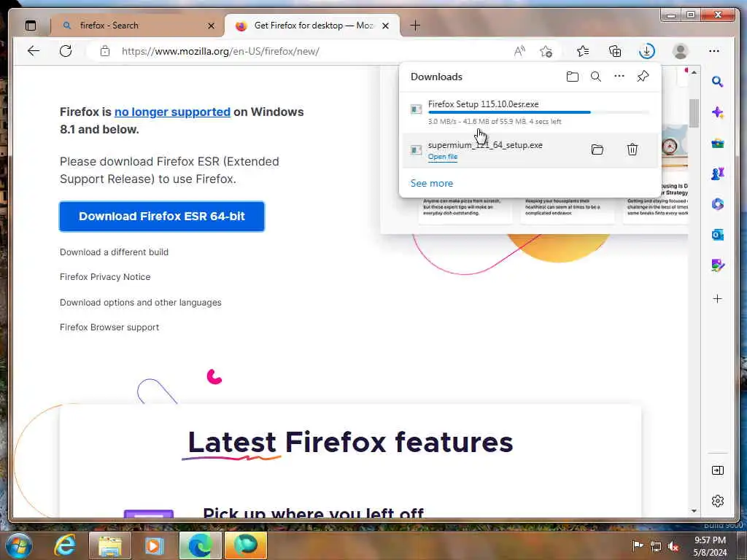Open Tools briefcase icon in sidebar
Viewport: 747px width, 560px height.
coord(718,144)
